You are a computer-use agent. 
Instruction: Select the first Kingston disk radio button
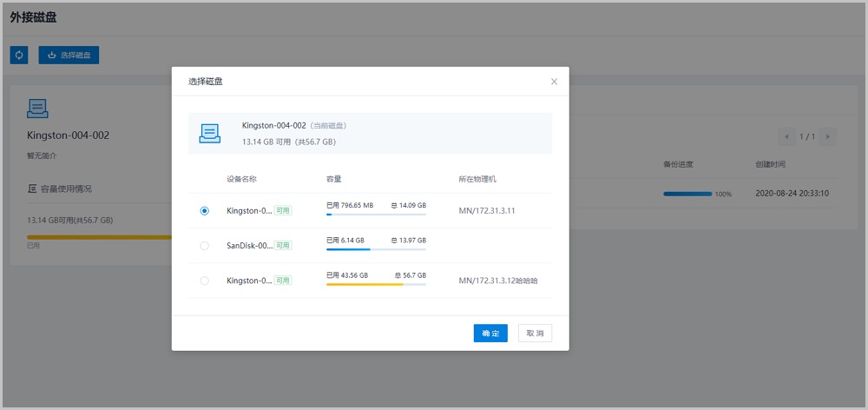point(205,211)
